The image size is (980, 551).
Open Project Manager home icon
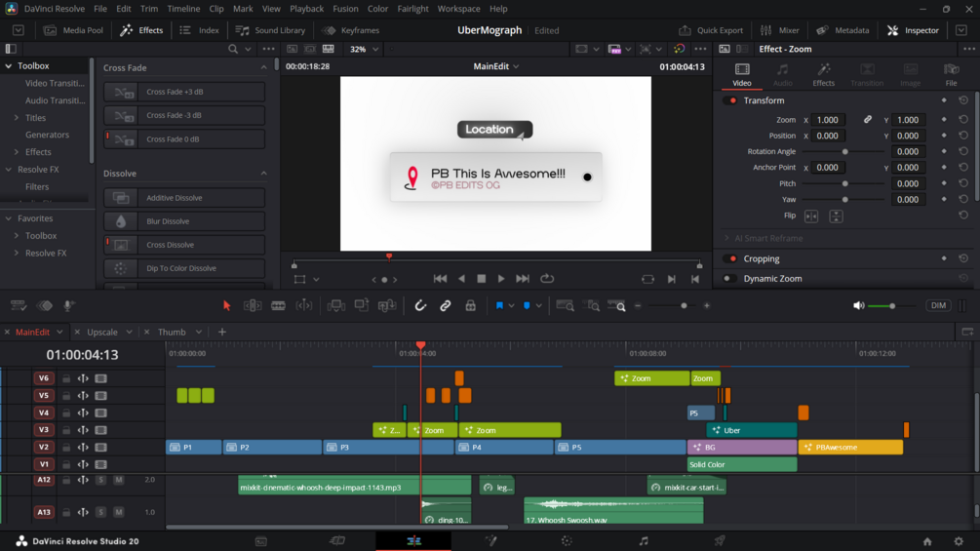click(x=927, y=541)
